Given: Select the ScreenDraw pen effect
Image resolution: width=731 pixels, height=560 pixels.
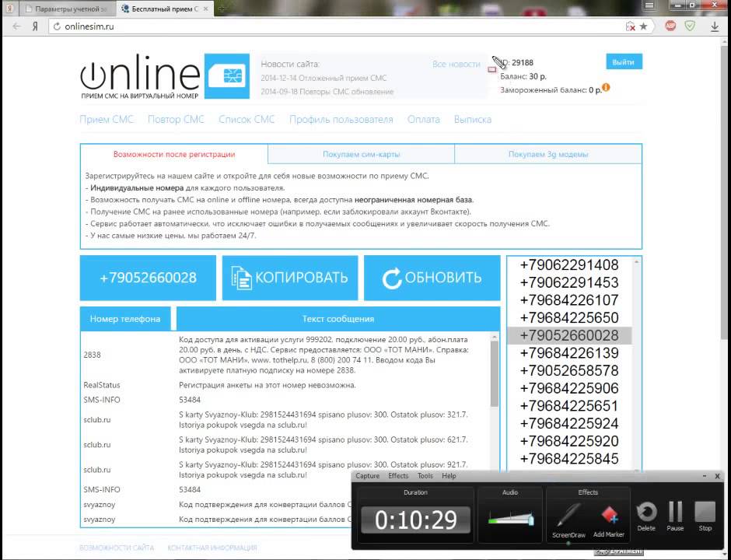Looking at the screenshot, I should pos(568,520).
